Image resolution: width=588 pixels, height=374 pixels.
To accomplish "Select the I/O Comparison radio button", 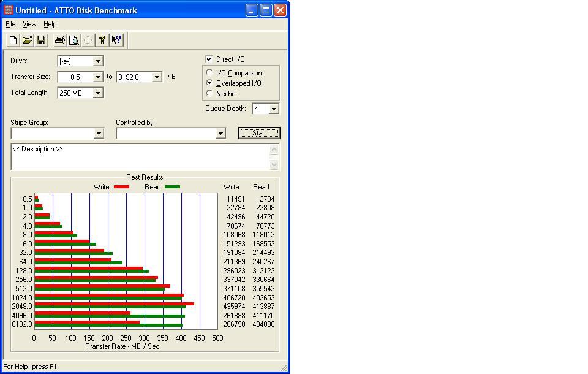I will tap(209, 72).
